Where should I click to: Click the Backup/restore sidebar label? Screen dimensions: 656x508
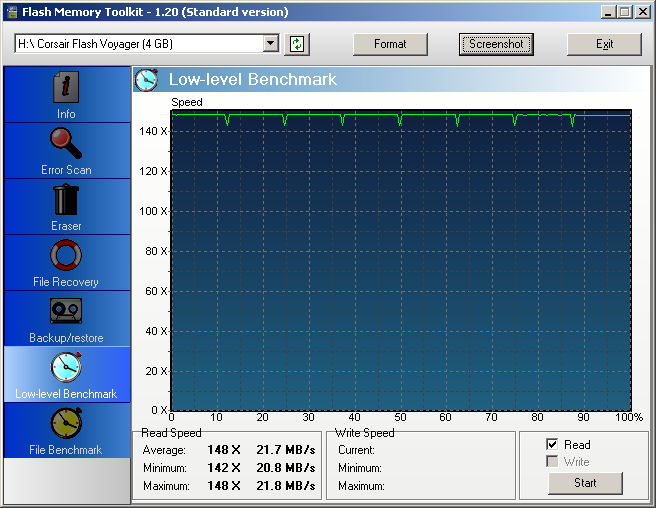[x=66, y=338]
